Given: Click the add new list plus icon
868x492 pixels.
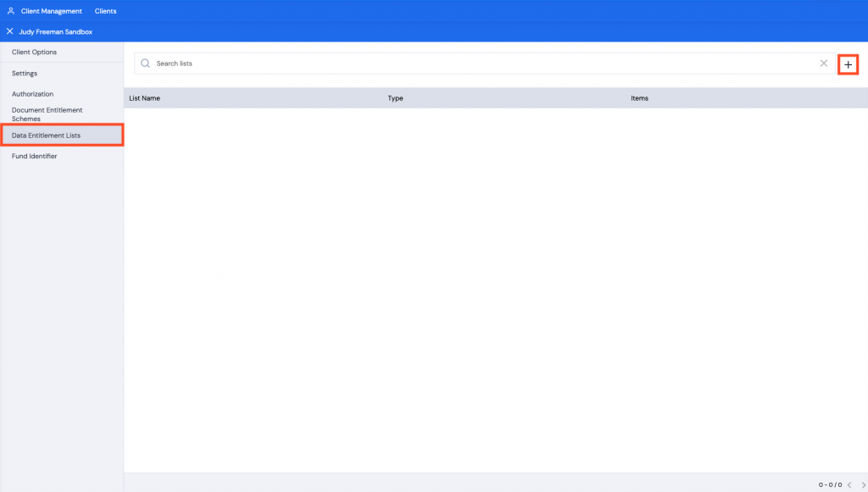Looking at the screenshot, I should (848, 64).
